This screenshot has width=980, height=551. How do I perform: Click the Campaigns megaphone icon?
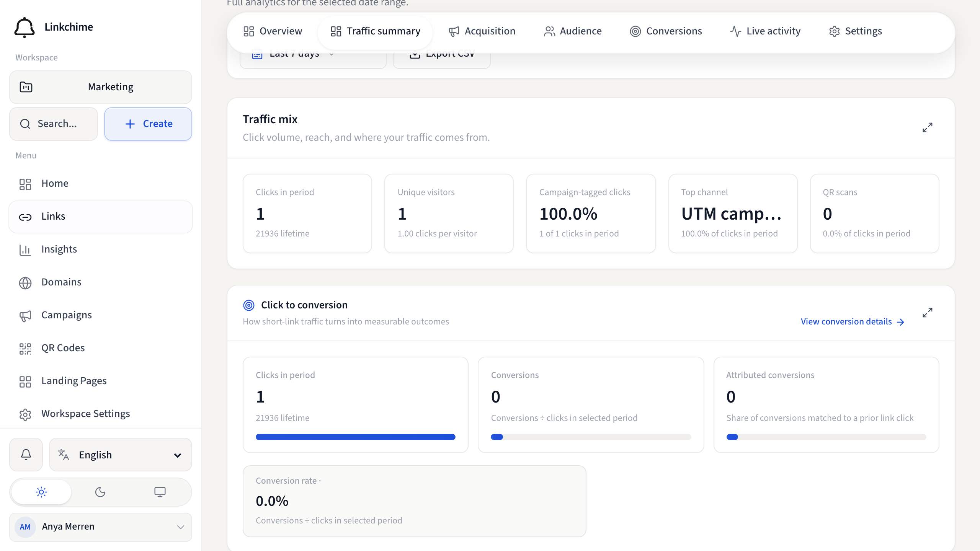(25, 316)
